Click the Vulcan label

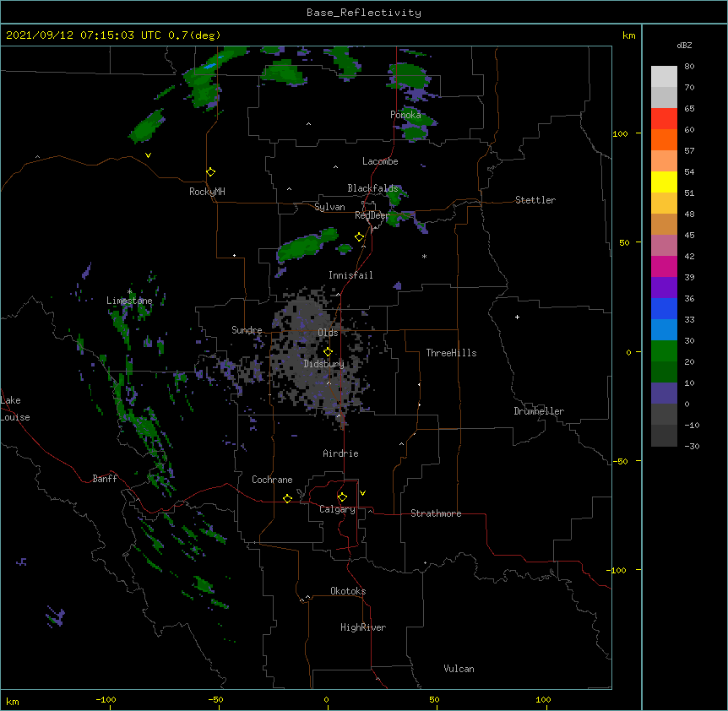click(x=459, y=669)
